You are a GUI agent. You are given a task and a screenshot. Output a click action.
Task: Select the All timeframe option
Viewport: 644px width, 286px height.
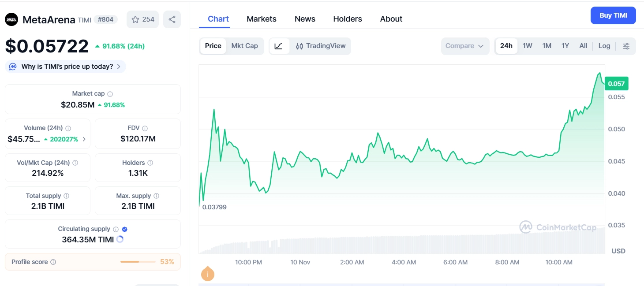(x=583, y=45)
